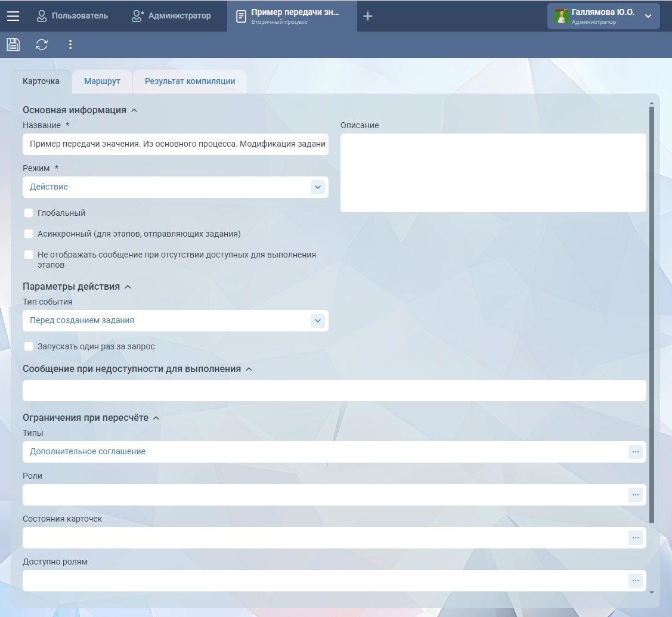Click the refresh arrows icon
This screenshot has width=672, height=617.
[x=42, y=45]
